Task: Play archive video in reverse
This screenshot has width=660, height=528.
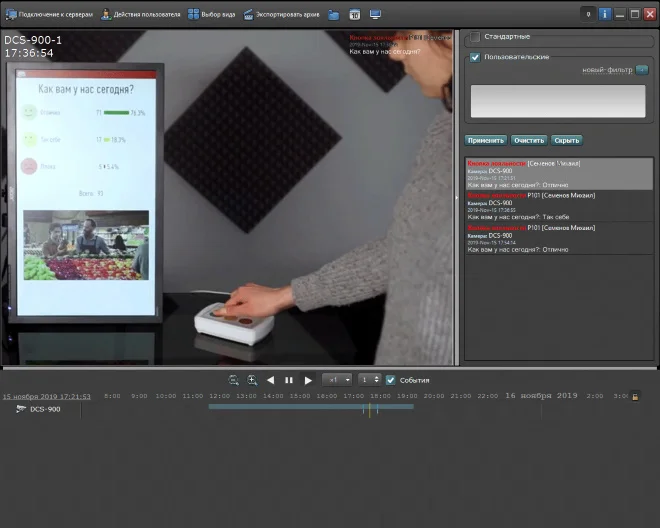Action: [270, 380]
